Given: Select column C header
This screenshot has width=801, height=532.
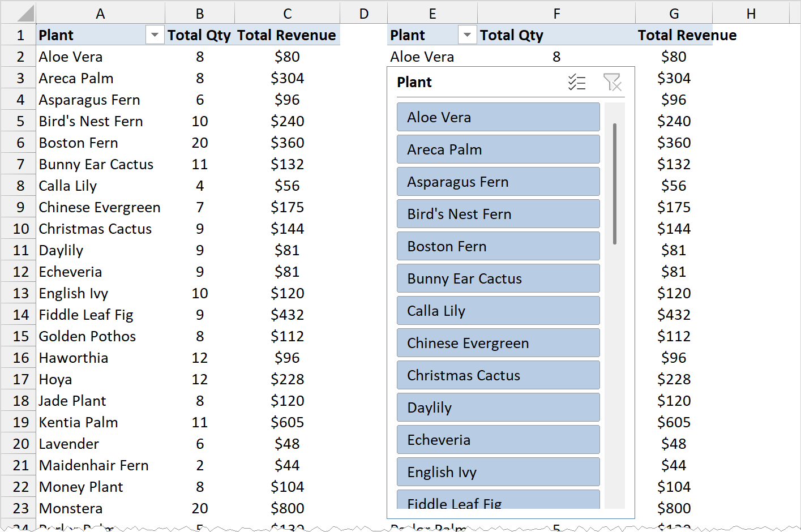Looking at the screenshot, I should tap(288, 13).
